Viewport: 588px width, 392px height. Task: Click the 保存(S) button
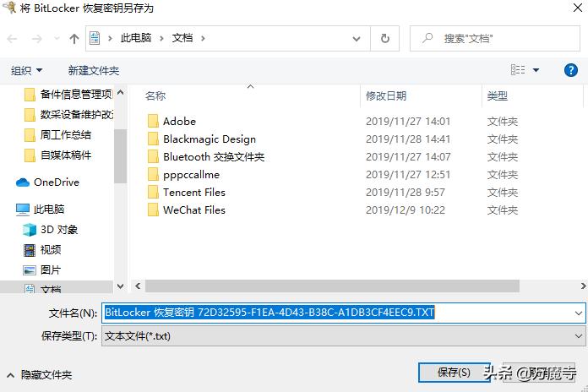454,372
